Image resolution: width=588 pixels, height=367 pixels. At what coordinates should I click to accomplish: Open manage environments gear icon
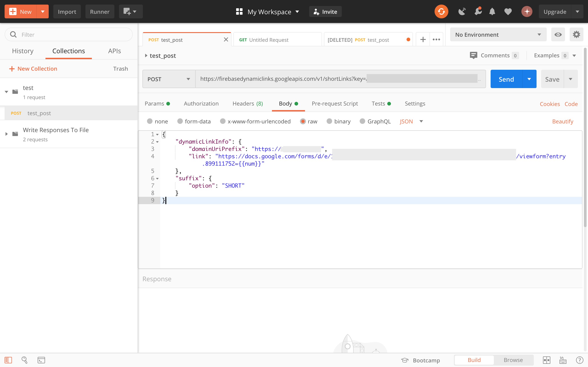tap(576, 34)
